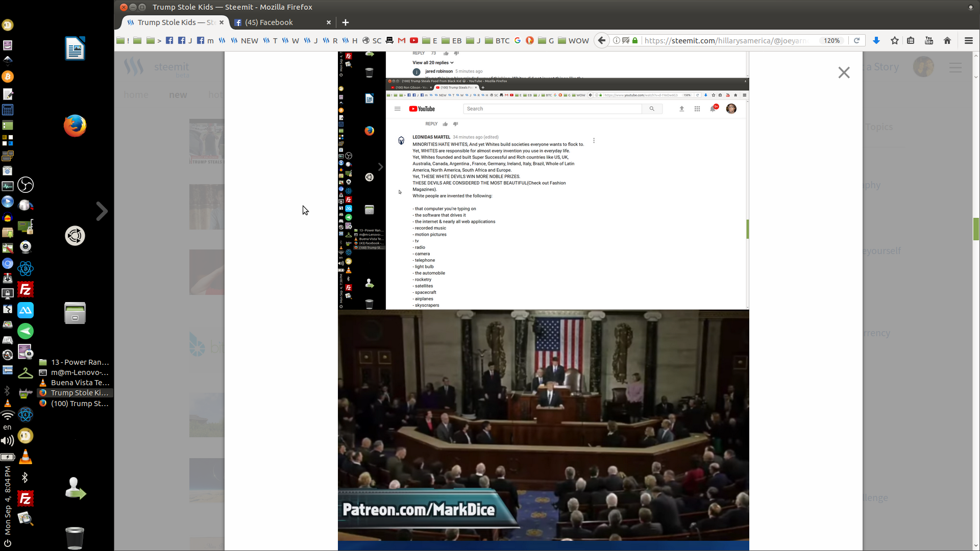Open the LibreOffice Writer desktop icon
The width and height of the screenshot is (980, 551).
tap(75, 48)
